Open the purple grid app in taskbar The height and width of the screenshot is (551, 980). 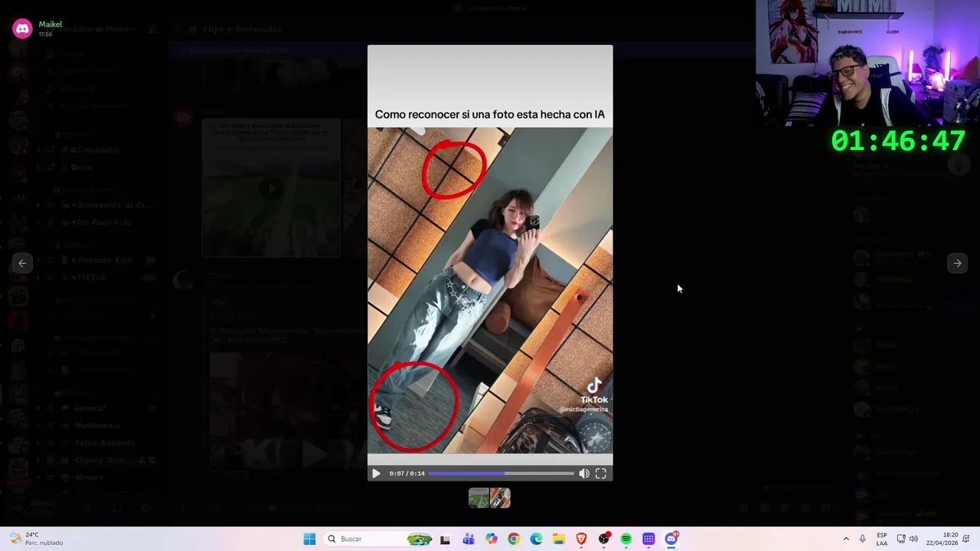[648, 539]
